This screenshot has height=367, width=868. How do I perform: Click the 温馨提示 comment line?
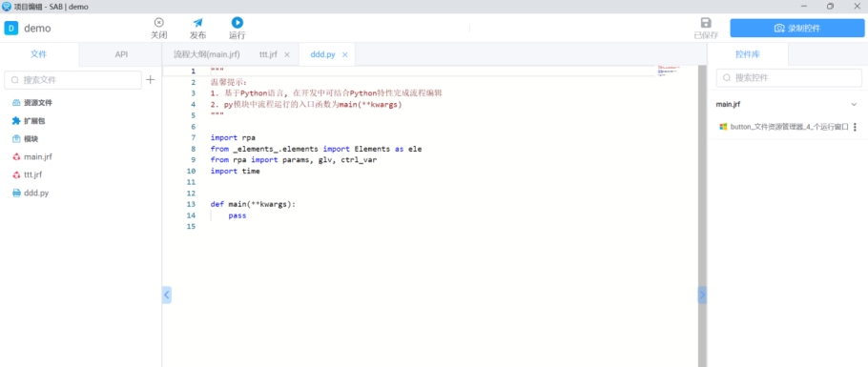tap(229, 82)
